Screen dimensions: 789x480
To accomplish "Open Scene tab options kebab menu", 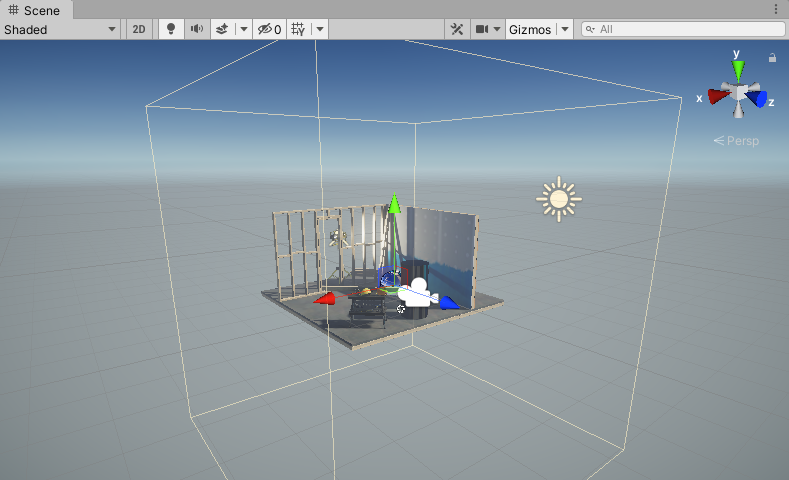I will (x=775, y=9).
